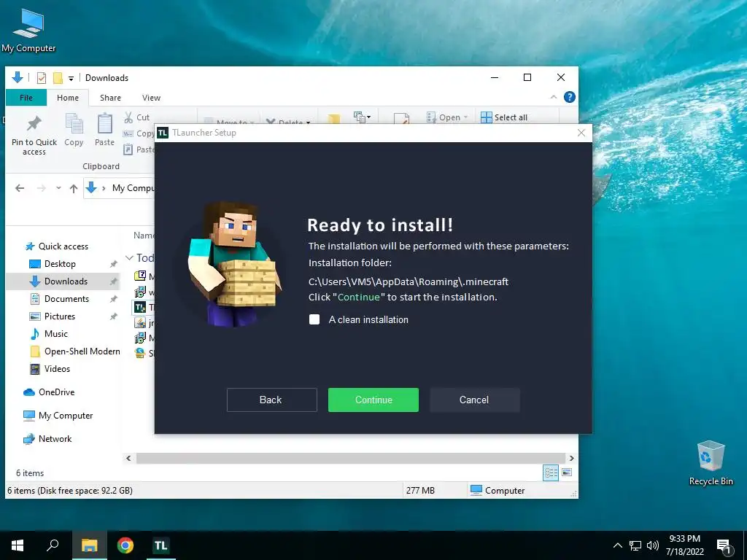This screenshot has width=747, height=560.
Task: Click the Paste icon in the ribbon
Action: pyautogui.click(x=105, y=124)
